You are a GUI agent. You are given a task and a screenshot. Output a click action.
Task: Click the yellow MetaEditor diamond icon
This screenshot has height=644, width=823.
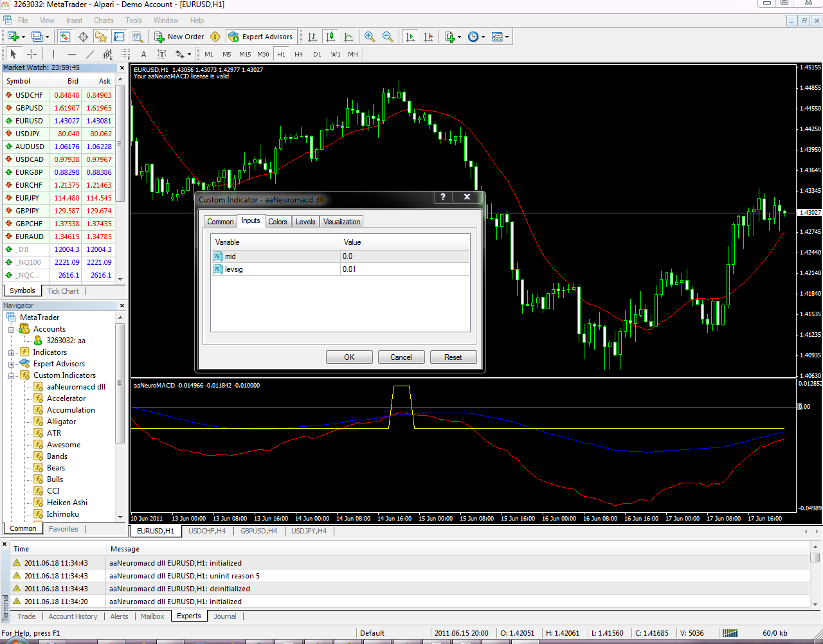[215, 37]
